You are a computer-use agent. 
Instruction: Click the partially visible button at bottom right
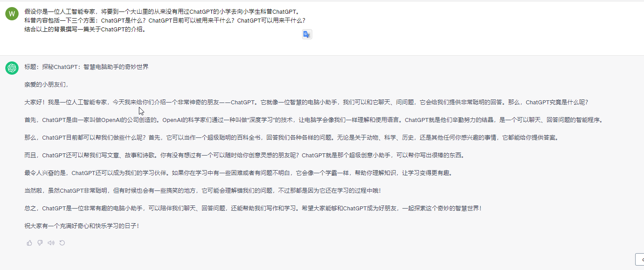640,259
